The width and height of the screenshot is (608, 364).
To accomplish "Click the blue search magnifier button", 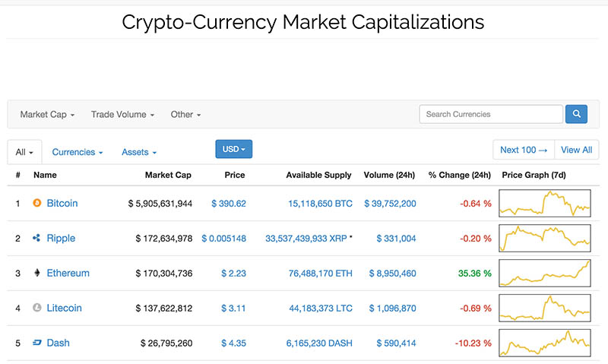I will pyautogui.click(x=576, y=114).
